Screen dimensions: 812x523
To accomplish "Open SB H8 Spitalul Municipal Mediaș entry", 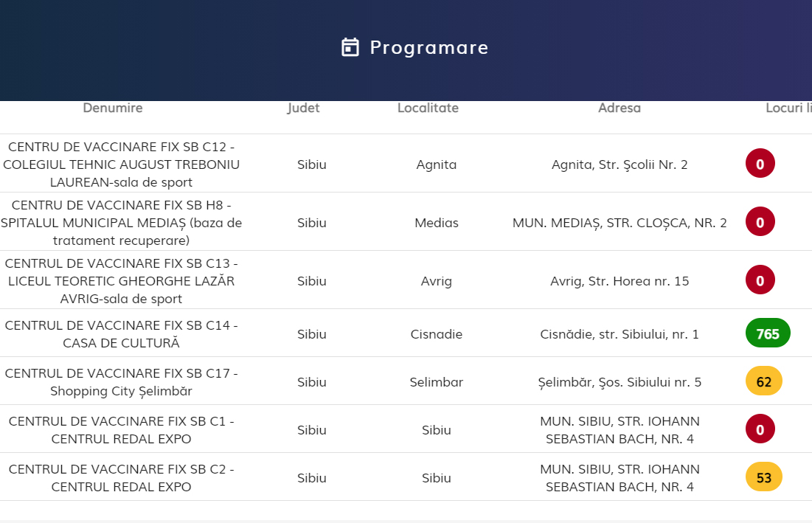I will coord(122,222).
